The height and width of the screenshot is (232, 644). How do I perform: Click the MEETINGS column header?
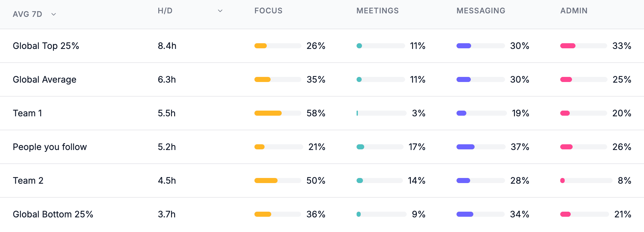click(378, 10)
